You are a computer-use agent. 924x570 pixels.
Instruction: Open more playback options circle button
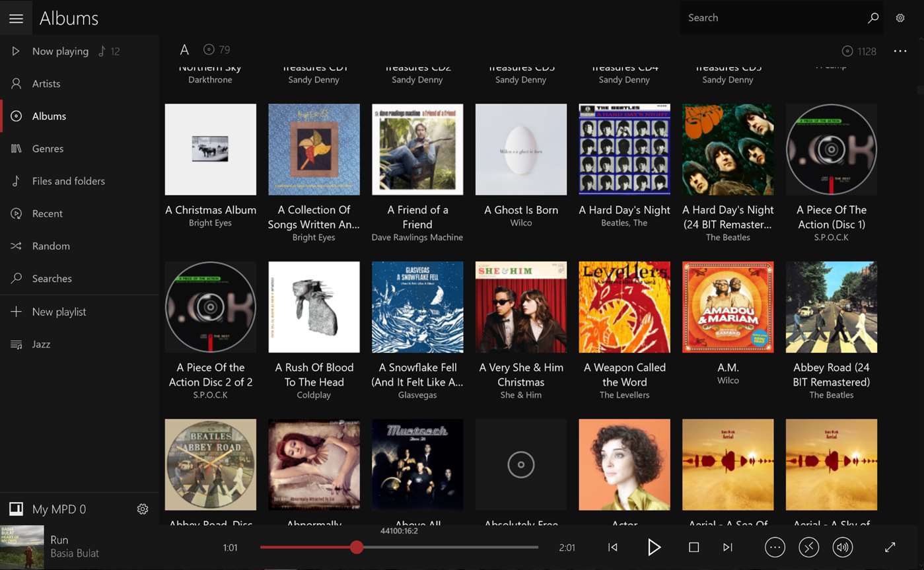pos(775,547)
